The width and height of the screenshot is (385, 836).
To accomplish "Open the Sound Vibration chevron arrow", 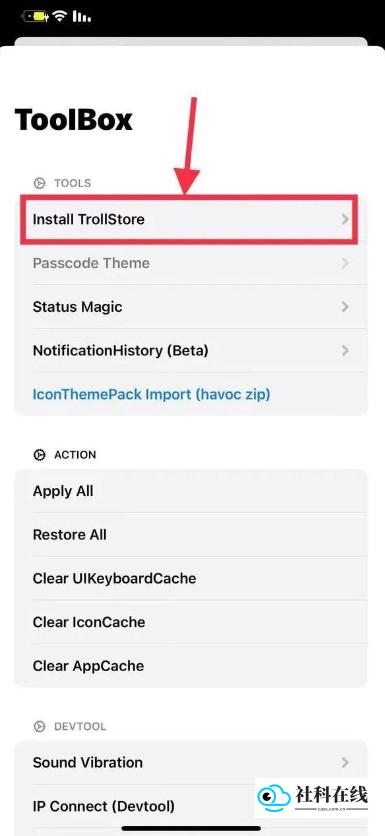I will click(x=345, y=762).
